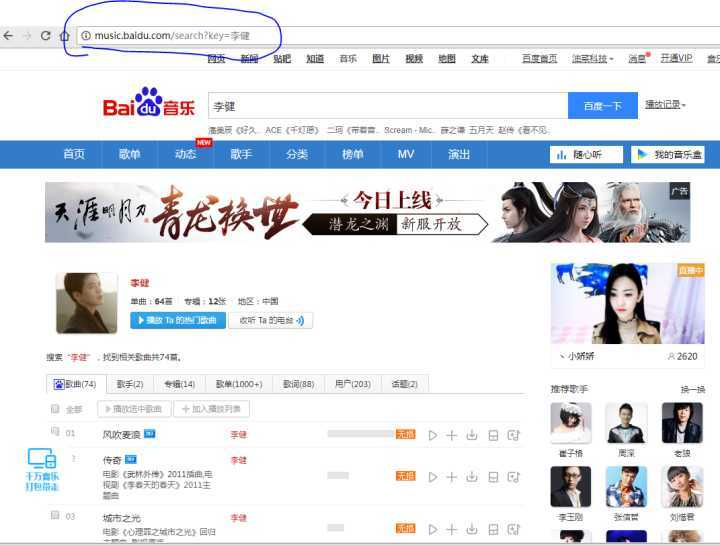Open the browser home page icon
This screenshot has height=545, width=720.
click(x=64, y=35)
